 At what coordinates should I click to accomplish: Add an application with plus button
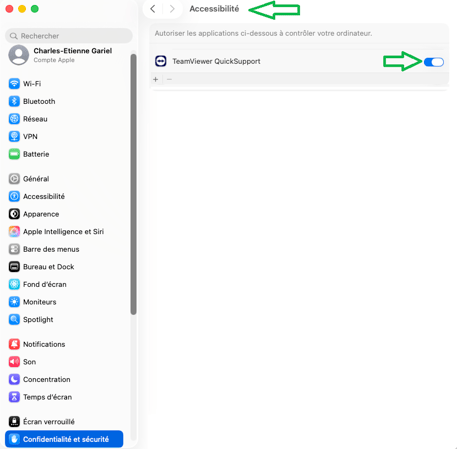(155, 79)
